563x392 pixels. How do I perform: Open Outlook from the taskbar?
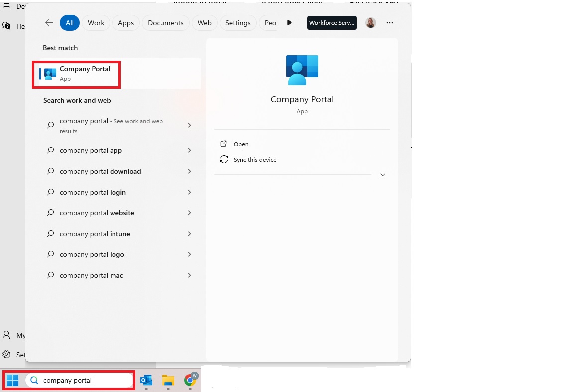[x=146, y=380]
